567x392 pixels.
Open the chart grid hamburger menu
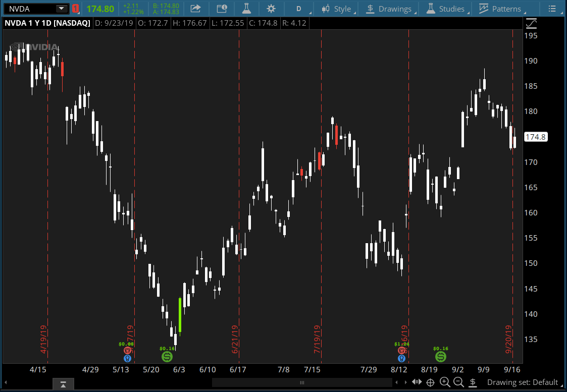point(553,9)
